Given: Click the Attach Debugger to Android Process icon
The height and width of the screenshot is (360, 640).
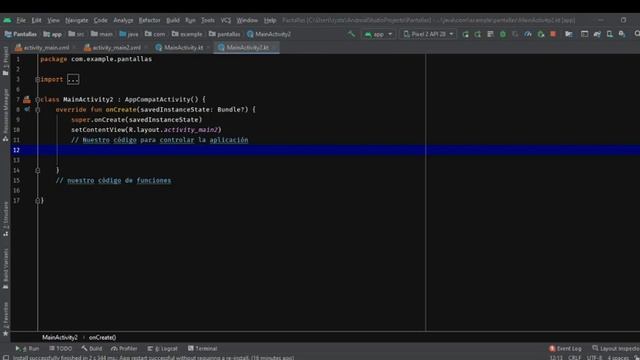Looking at the screenshot, I should pos(541,34).
